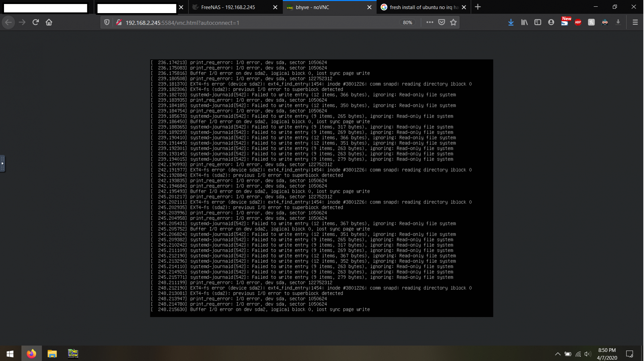Reload the noVNC page

pyautogui.click(x=36, y=22)
